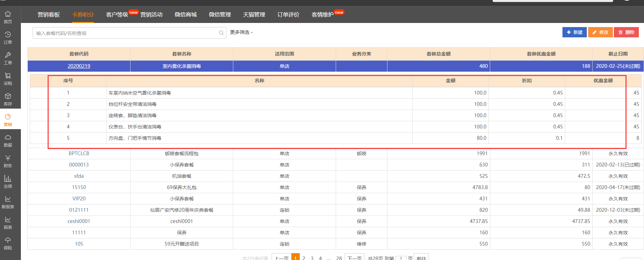The image size is (644, 260).
Task: Click the 截止日期 column header
Action: click(x=618, y=54)
